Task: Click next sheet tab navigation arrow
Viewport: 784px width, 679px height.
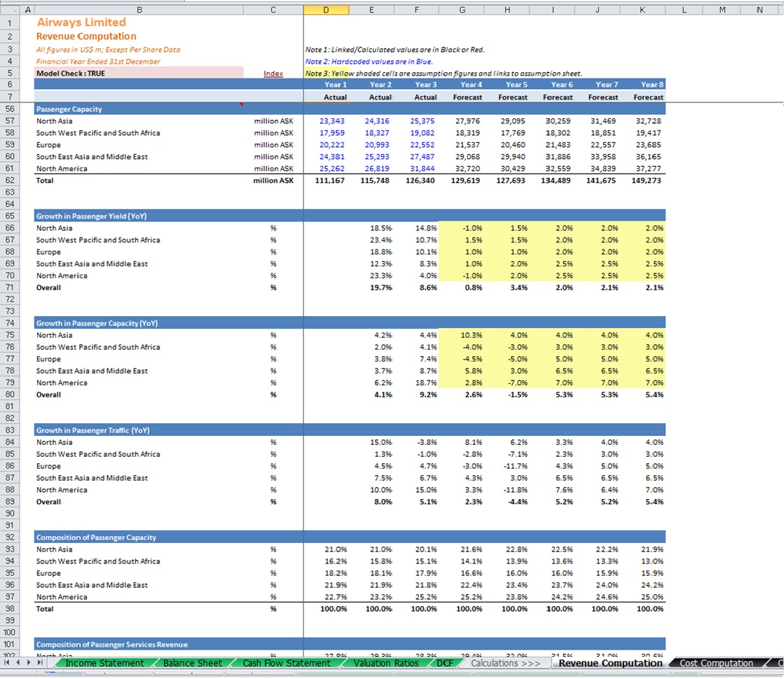Action: [x=29, y=662]
